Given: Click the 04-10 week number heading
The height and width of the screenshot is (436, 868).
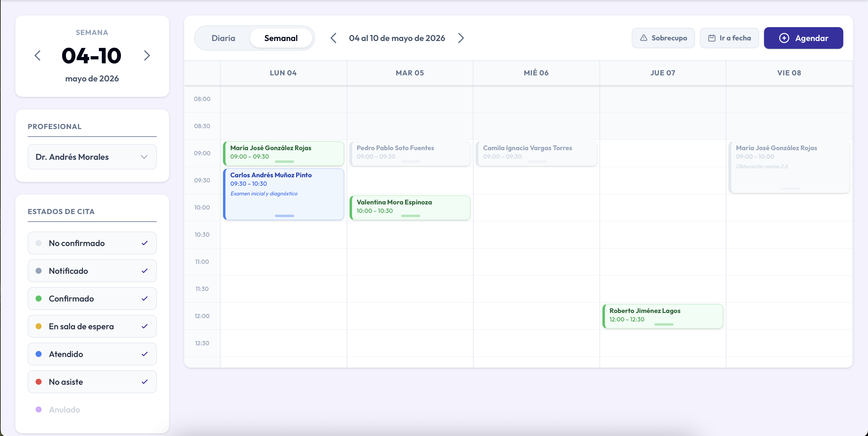Looking at the screenshot, I should 92,56.
